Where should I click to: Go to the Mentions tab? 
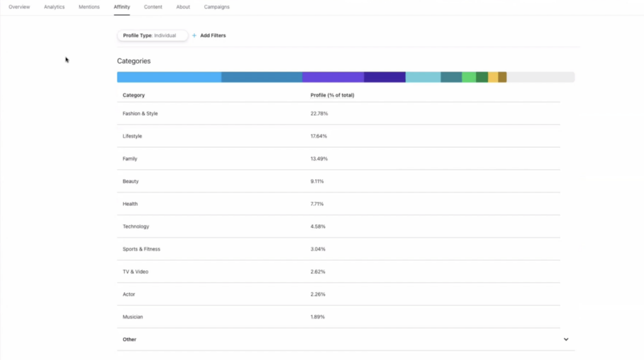pyautogui.click(x=89, y=7)
